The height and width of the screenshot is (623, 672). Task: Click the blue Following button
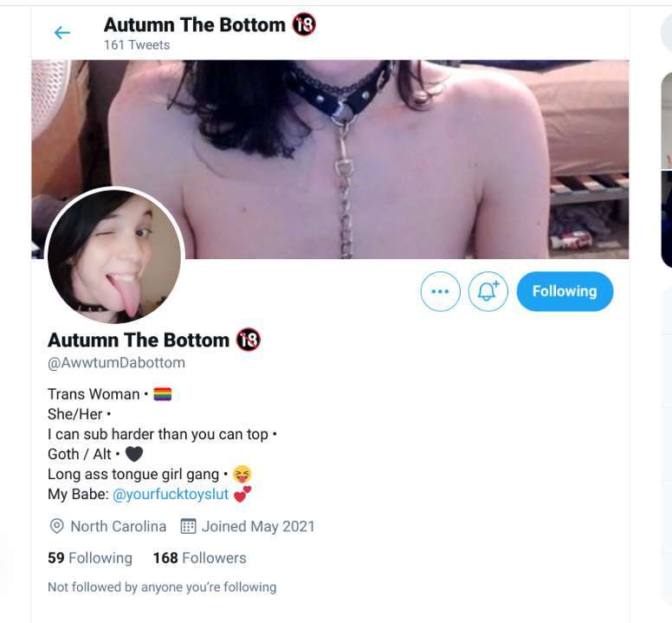click(x=565, y=291)
